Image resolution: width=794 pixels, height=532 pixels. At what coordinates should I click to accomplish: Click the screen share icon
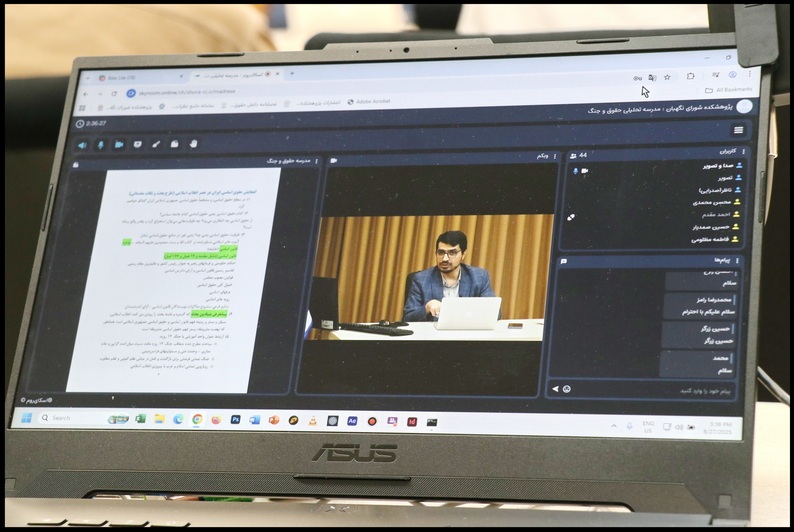137,144
